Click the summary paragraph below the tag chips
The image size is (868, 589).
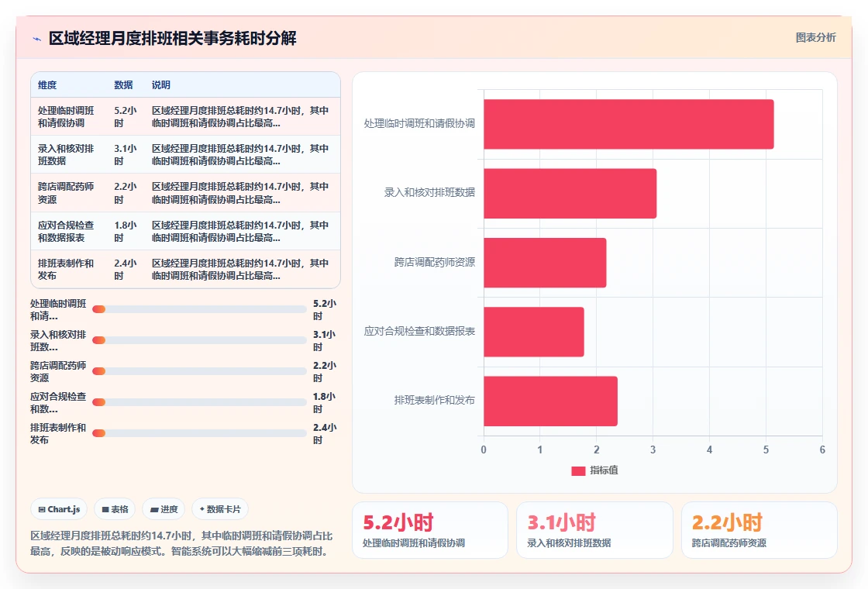tap(182, 543)
